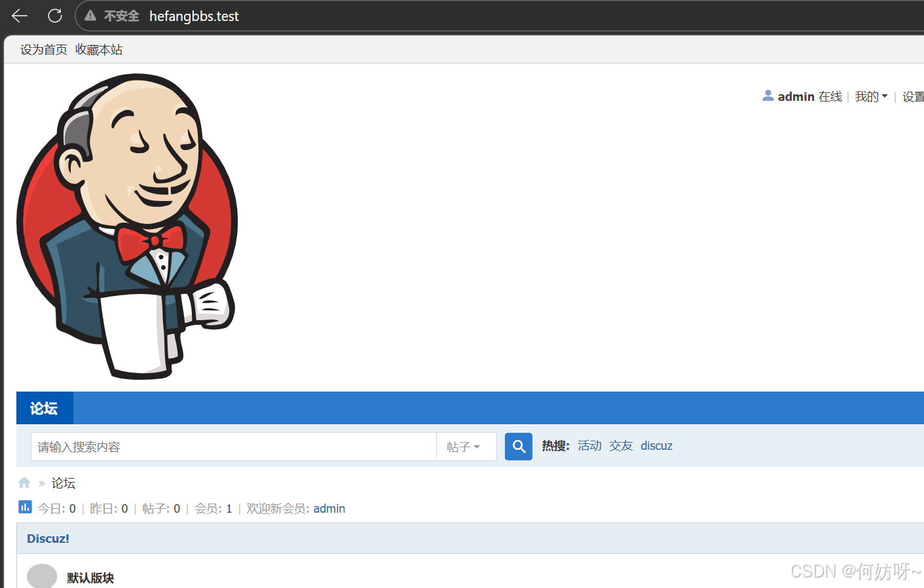
Task: Click the 热搜: label
Action: tap(556, 446)
